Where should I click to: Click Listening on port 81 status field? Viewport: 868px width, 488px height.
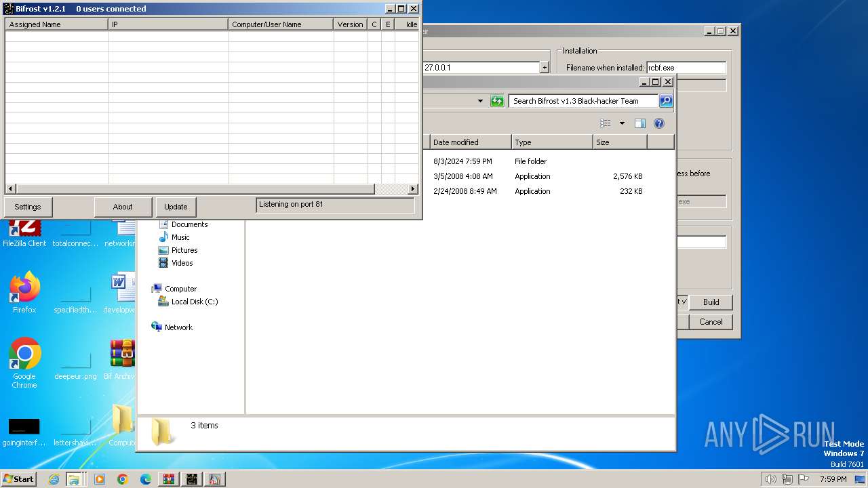[336, 205]
